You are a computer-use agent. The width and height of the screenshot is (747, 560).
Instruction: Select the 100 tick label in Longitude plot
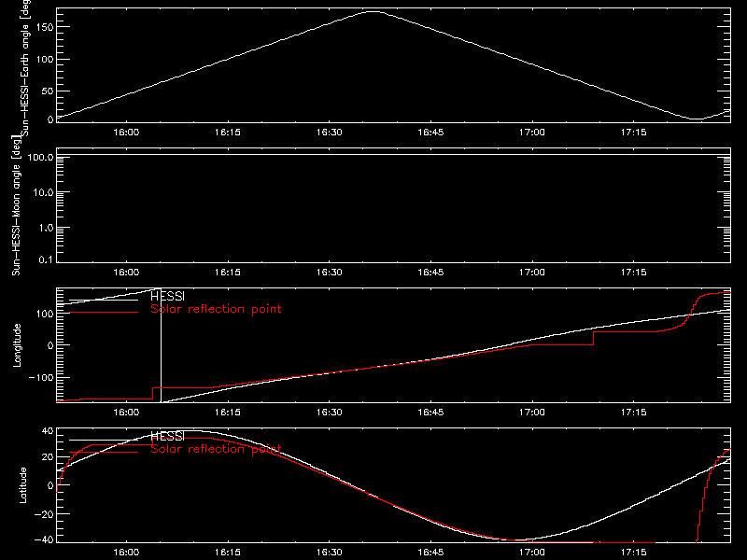coord(44,314)
